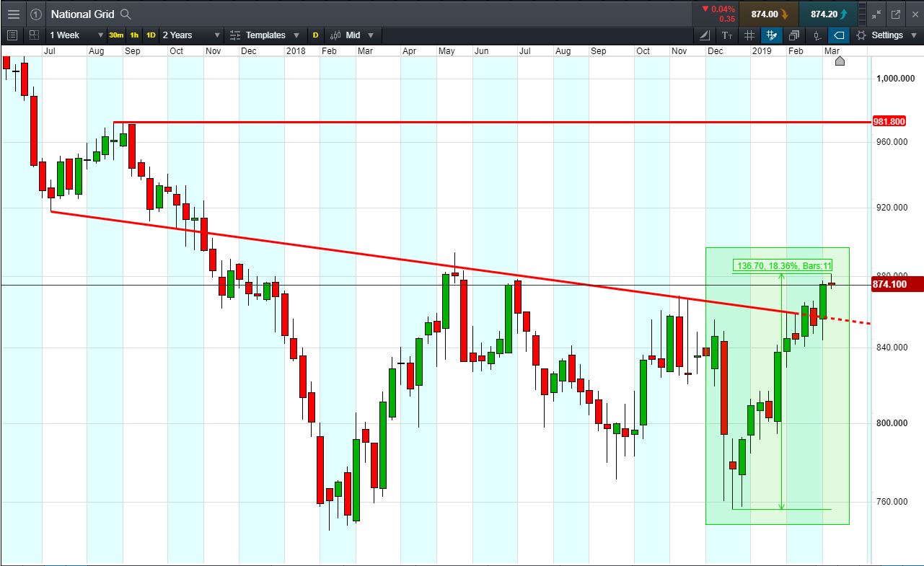Click the National Grid instrument name
Image resolution: width=924 pixels, height=566 pixels.
pos(82,14)
